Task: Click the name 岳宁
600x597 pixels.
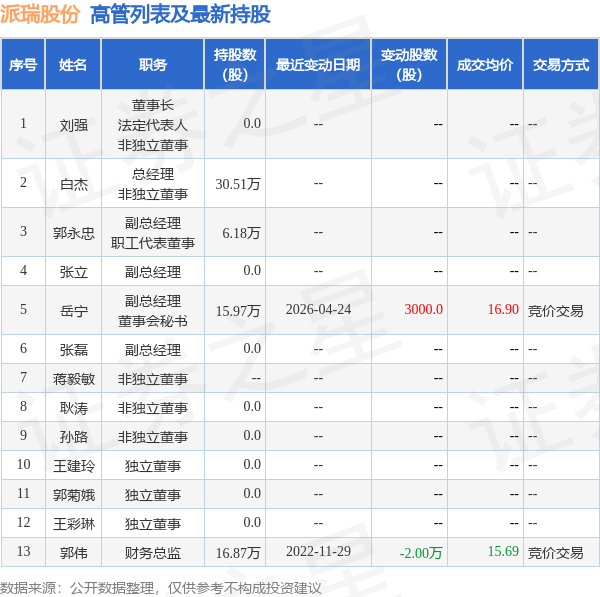Action: (73, 311)
